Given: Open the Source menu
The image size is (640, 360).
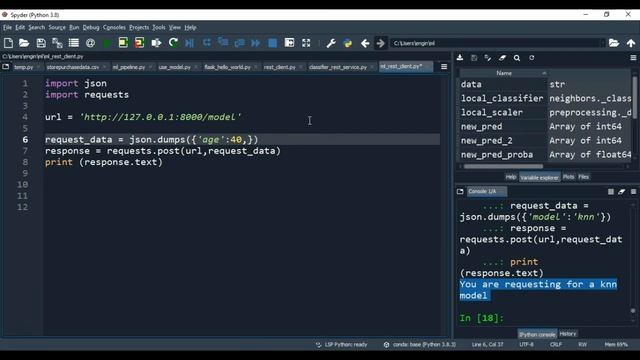Looking at the screenshot, I should tap(57, 27).
